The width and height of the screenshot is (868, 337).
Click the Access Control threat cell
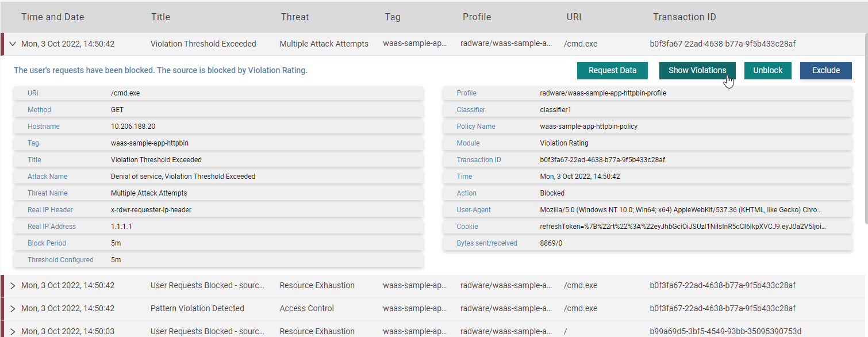point(306,308)
